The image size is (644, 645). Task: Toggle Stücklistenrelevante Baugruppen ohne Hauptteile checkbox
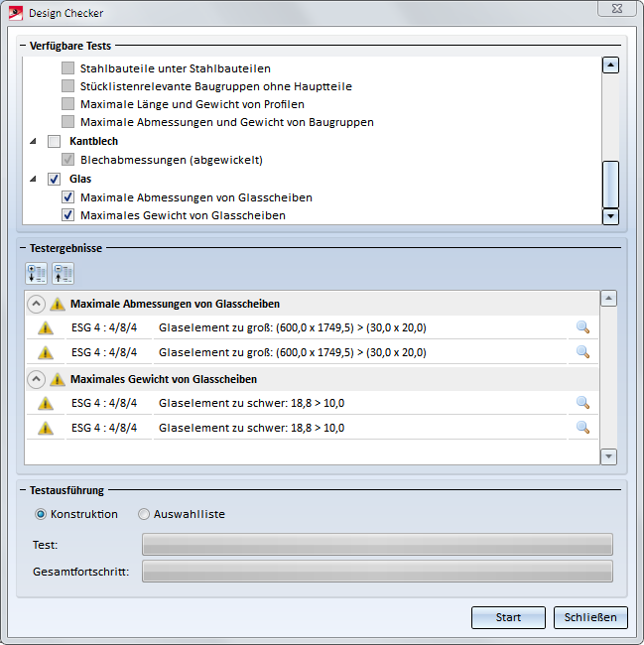[67, 86]
